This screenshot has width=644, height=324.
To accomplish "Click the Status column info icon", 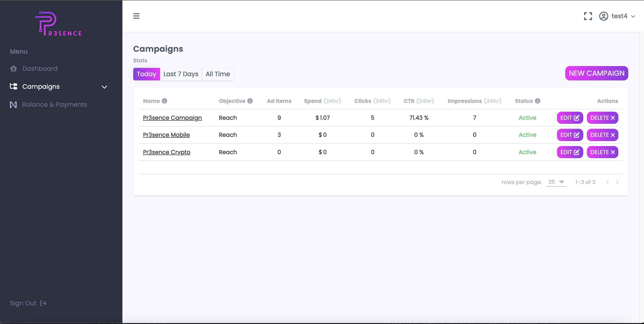I will coord(538,101).
